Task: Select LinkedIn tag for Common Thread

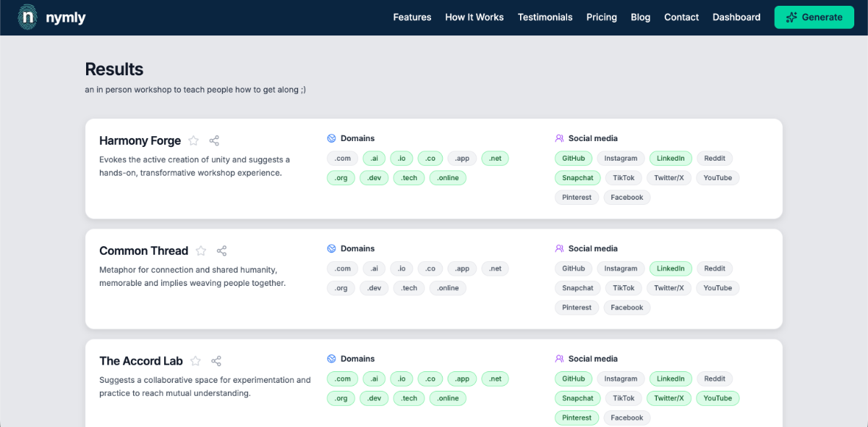Action: (x=671, y=269)
